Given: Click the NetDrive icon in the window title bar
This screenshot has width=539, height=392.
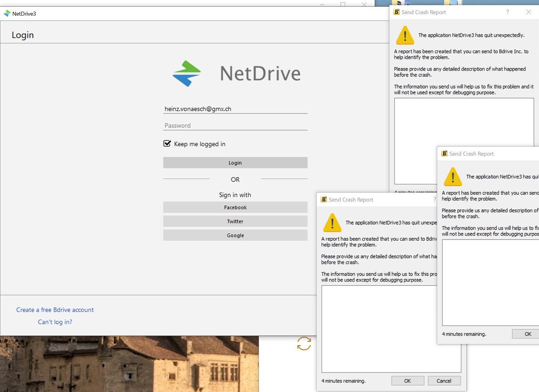Looking at the screenshot, I should (x=7, y=13).
